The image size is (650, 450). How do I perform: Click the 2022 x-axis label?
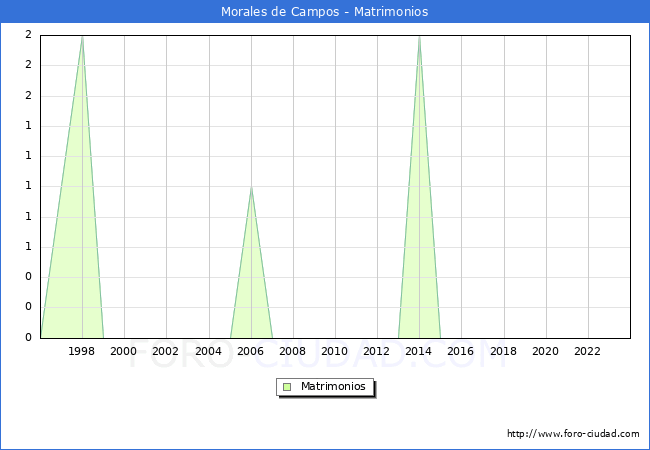587,351
